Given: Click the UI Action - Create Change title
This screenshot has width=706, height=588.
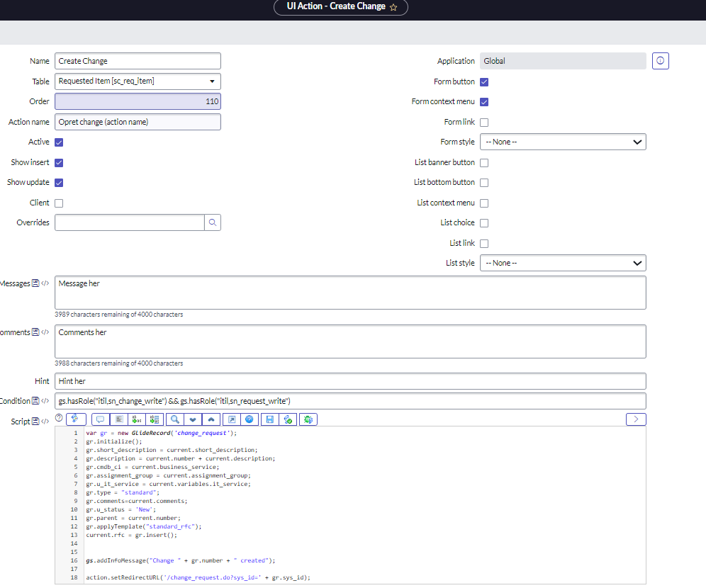Looking at the screenshot, I should pyautogui.click(x=335, y=8).
